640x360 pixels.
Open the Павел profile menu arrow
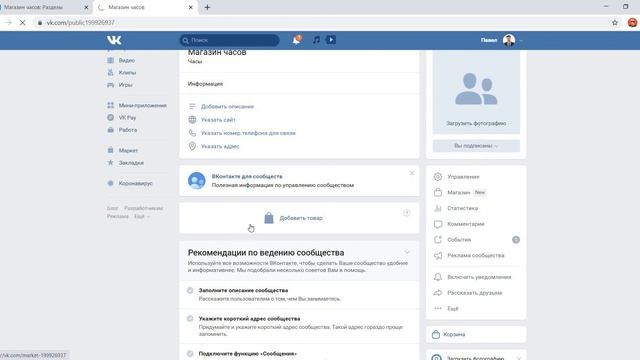click(x=521, y=40)
